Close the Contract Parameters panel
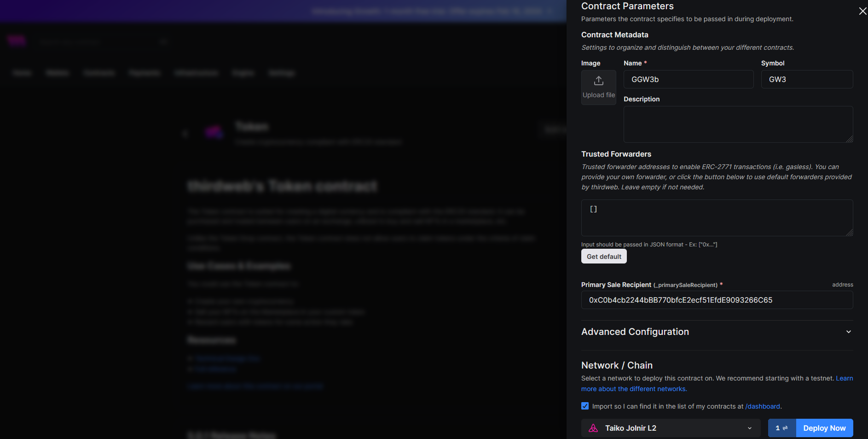 click(x=862, y=11)
